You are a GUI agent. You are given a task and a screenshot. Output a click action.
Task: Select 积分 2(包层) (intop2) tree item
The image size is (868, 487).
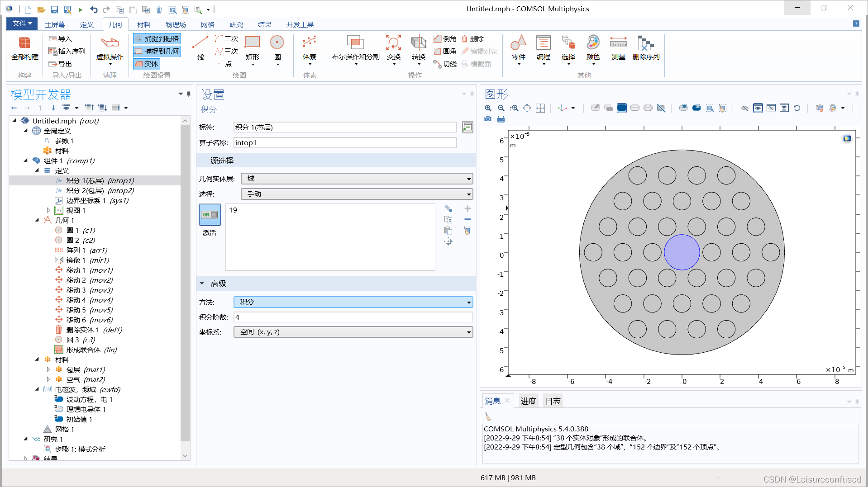pyautogui.click(x=100, y=190)
